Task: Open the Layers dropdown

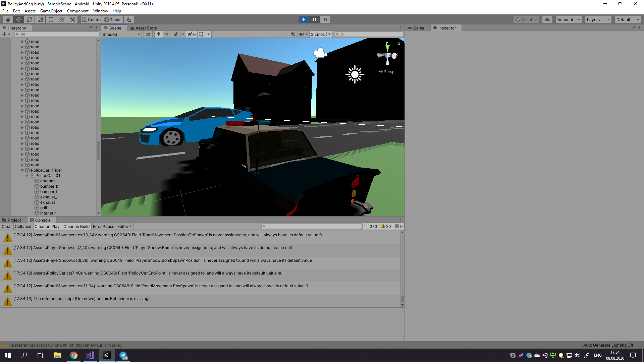Action: pos(598,19)
